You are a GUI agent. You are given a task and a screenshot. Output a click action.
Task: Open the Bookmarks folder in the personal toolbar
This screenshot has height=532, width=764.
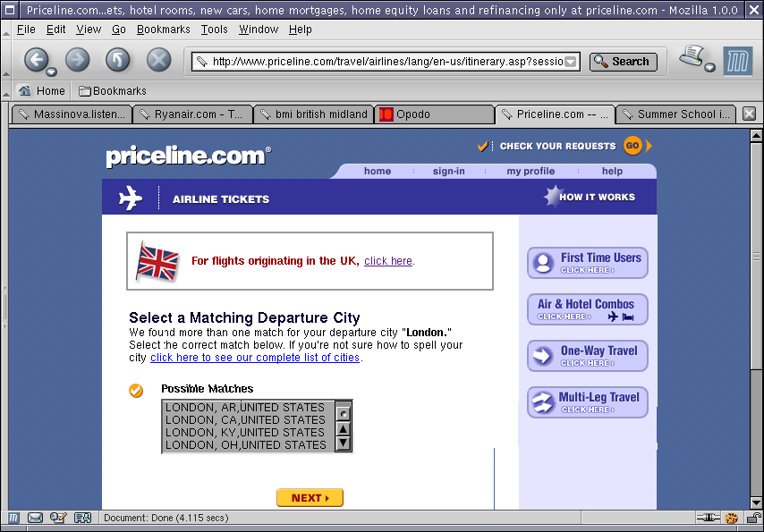coord(113,91)
